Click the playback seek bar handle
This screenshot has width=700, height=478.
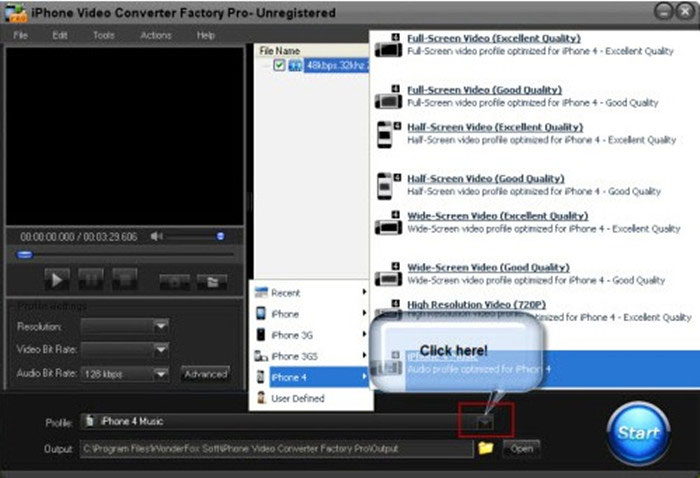point(25,255)
